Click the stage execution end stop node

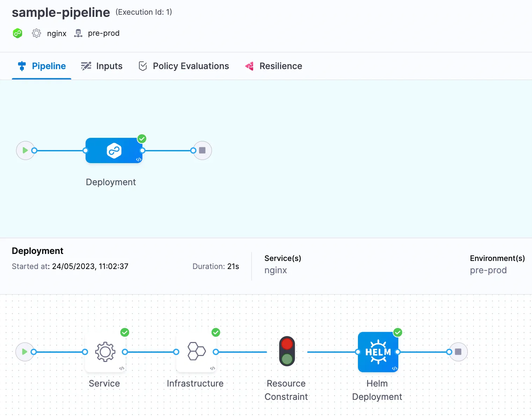pos(458,352)
